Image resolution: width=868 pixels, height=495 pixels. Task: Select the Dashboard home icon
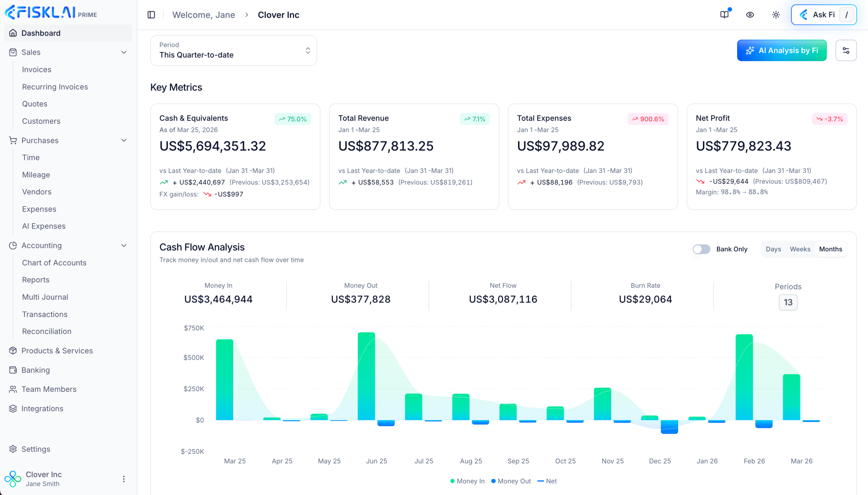click(x=13, y=33)
